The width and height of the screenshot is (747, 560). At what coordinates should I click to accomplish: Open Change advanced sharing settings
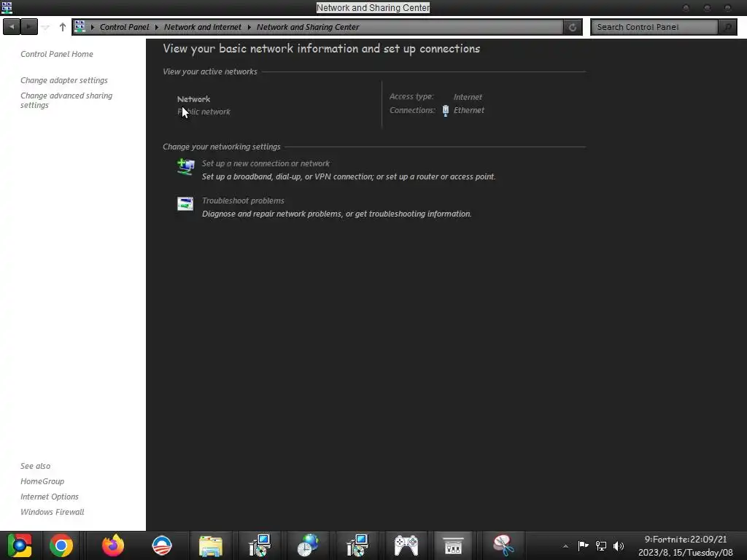66,101
